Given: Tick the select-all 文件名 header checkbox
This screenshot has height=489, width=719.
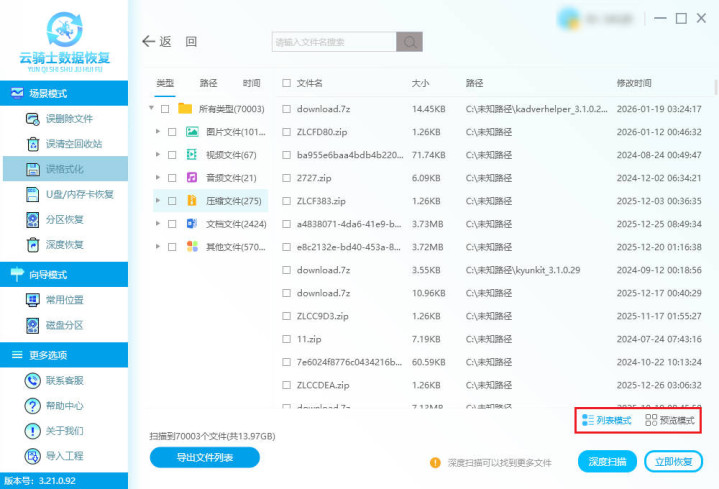Looking at the screenshot, I should pos(287,83).
